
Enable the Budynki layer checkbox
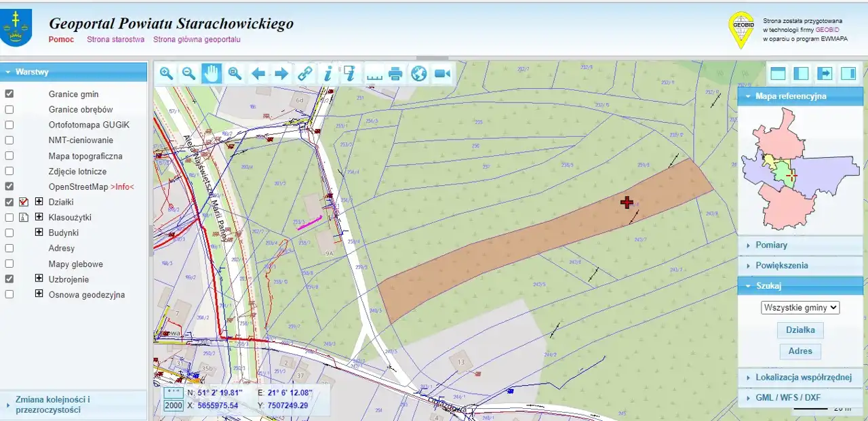9,233
